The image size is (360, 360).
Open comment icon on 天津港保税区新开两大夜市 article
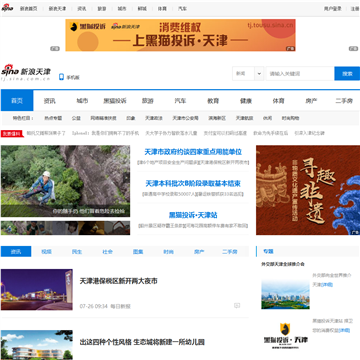[237, 305]
